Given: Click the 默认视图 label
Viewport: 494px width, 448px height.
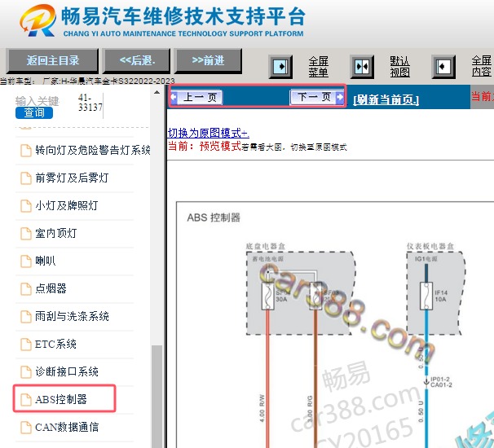Looking at the screenshot, I should 399,67.
